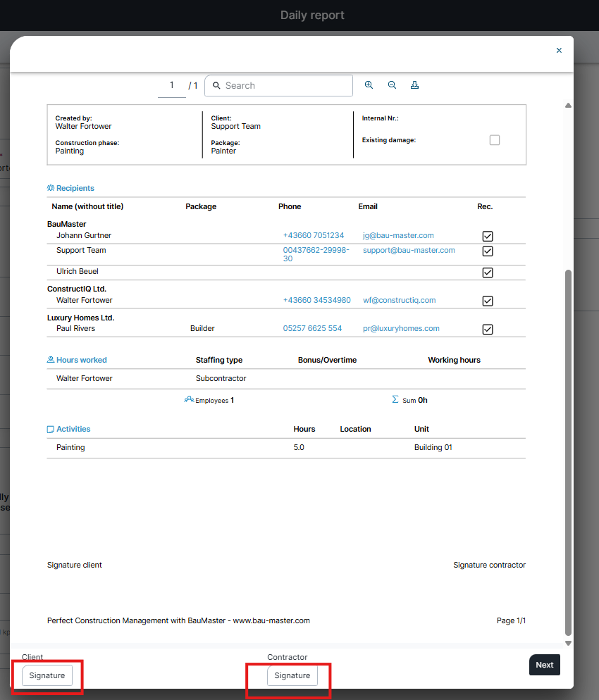The image size is (599, 700).
Task: Click the Employees group icon
Action: coord(189,399)
